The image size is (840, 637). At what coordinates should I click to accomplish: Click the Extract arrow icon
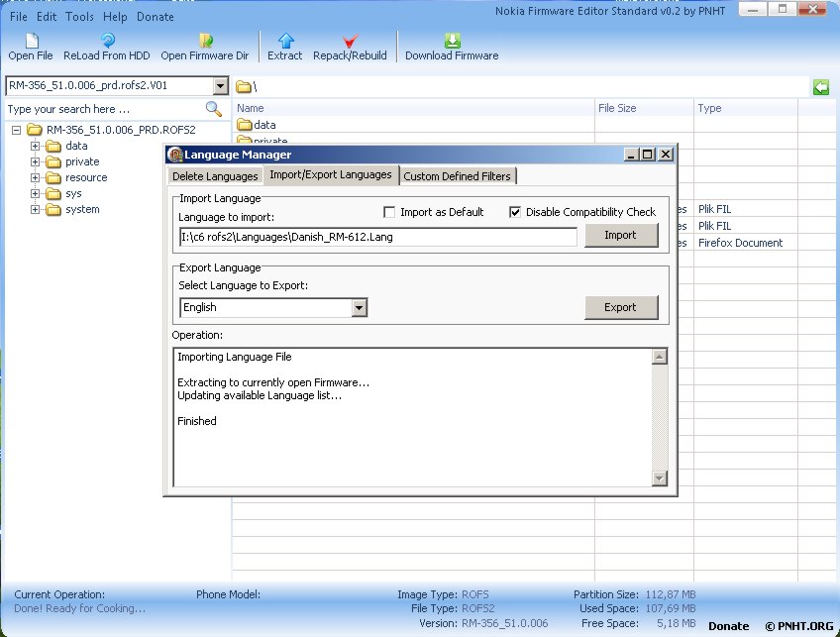coord(286,41)
